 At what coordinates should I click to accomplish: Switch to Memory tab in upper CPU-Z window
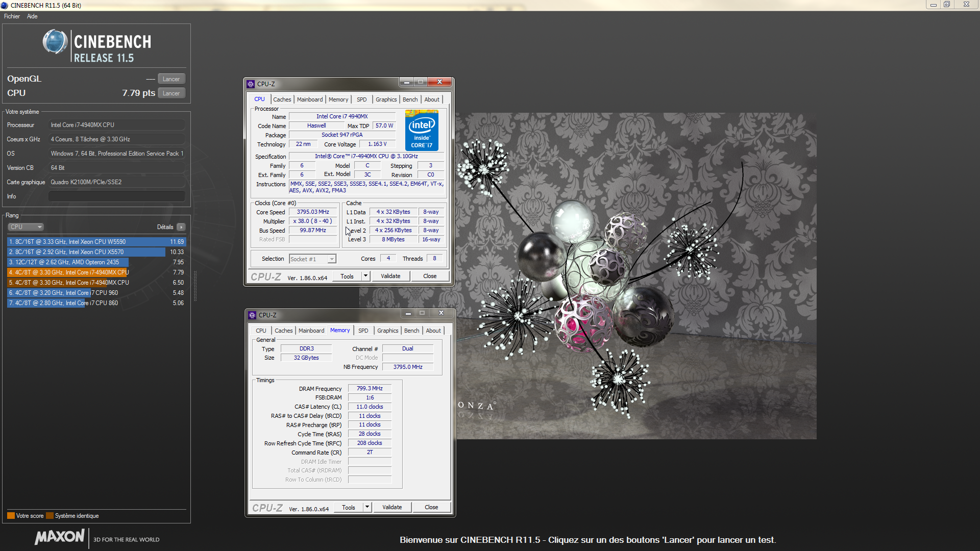coord(338,99)
